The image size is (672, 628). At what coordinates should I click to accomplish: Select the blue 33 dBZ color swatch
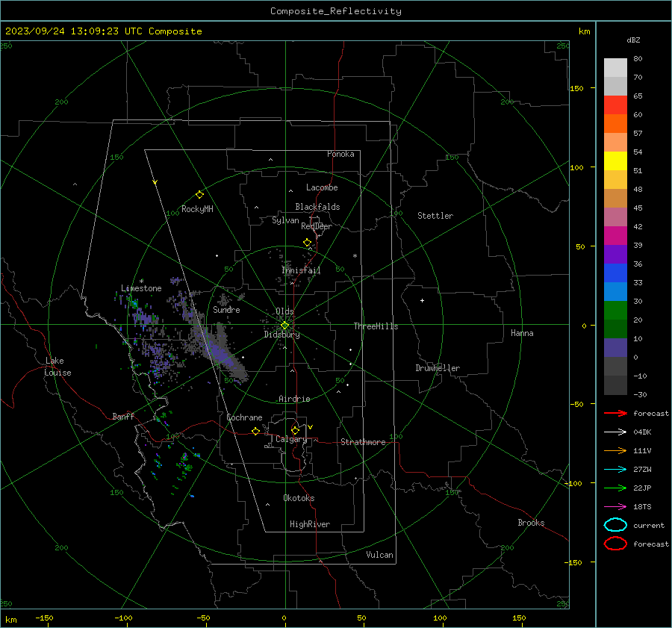point(615,273)
